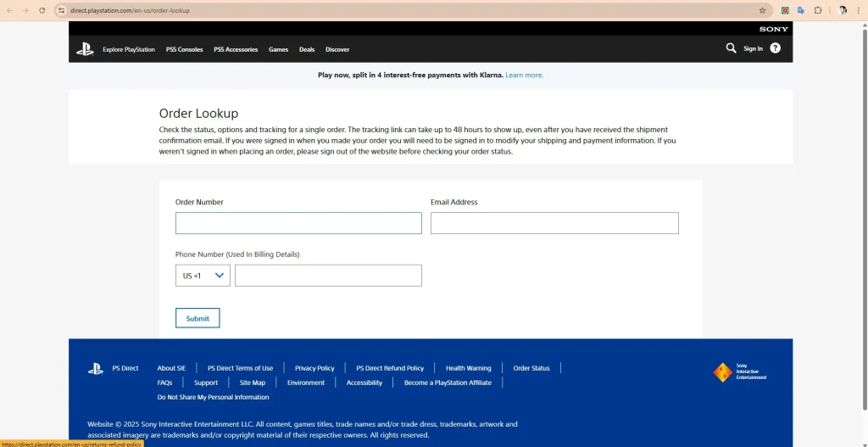Click the translate extension icon
The width and height of the screenshot is (868, 447).
click(801, 10)
